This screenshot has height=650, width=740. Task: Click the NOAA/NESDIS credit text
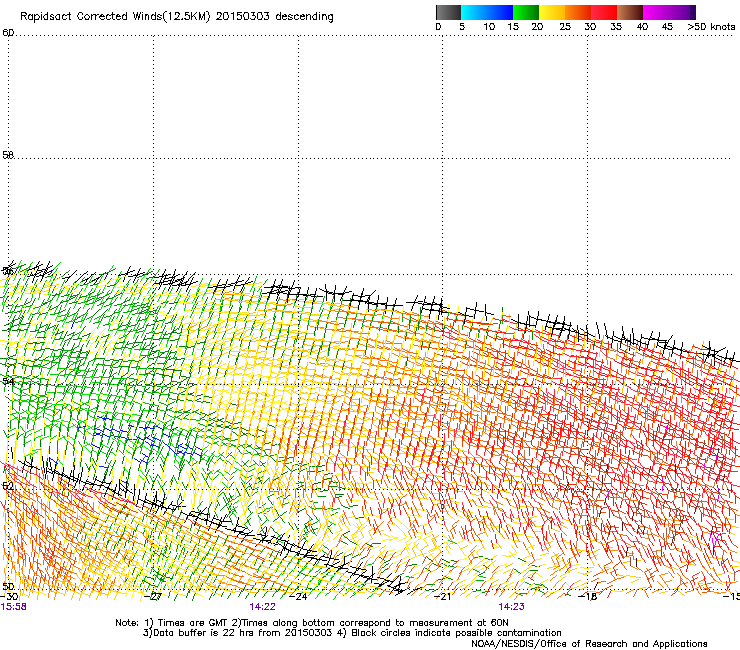589,644
